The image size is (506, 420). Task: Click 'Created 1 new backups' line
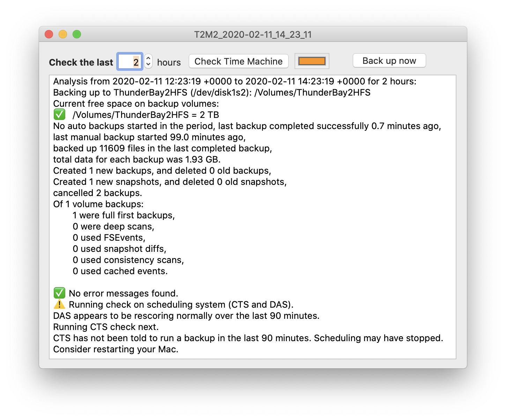tap(162, 171)
